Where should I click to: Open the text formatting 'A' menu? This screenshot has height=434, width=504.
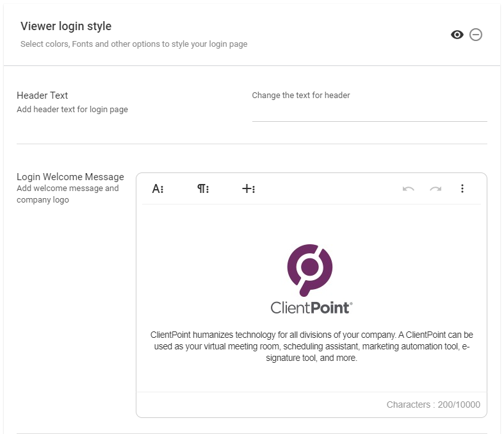(x=158, y=188)
